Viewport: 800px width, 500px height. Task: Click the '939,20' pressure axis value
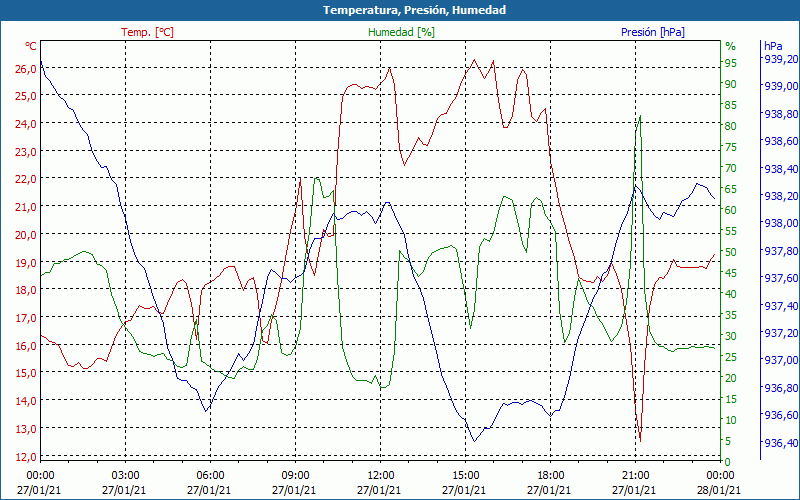coord(781,59)
